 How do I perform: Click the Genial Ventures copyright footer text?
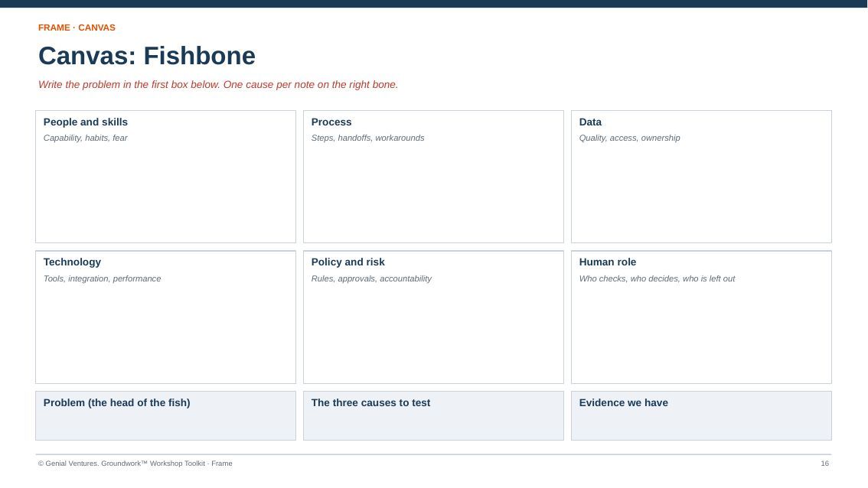point(135,464)
